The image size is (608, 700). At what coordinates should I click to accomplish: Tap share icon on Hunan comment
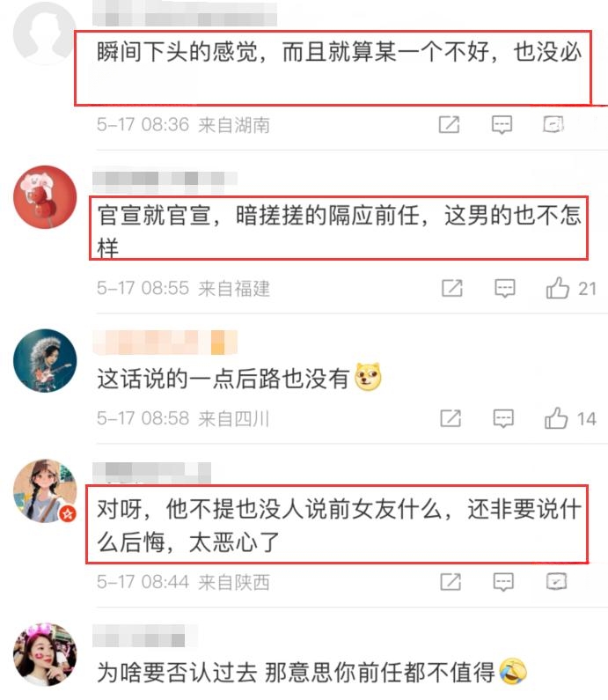[x=449, y=124]
